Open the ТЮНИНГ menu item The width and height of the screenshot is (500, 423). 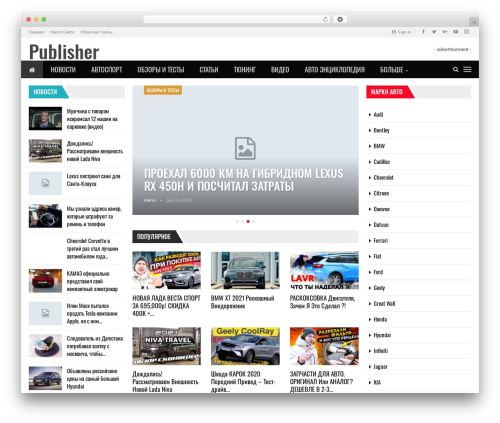244,70
